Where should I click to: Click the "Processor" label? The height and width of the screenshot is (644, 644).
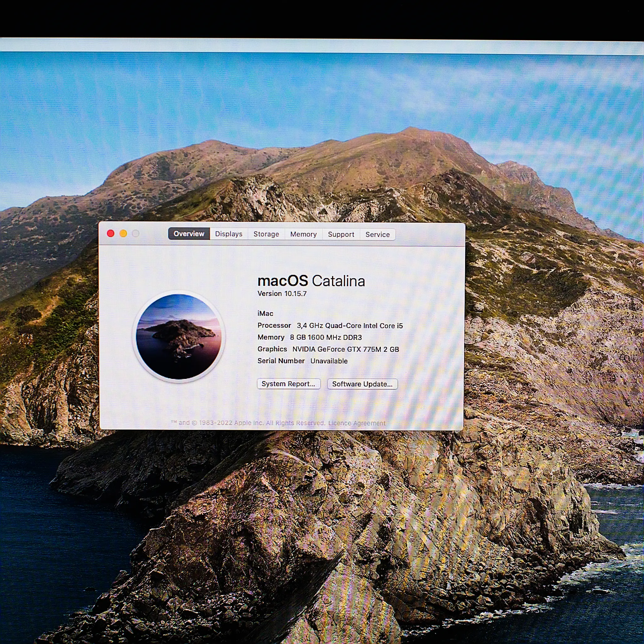(274, 325)
